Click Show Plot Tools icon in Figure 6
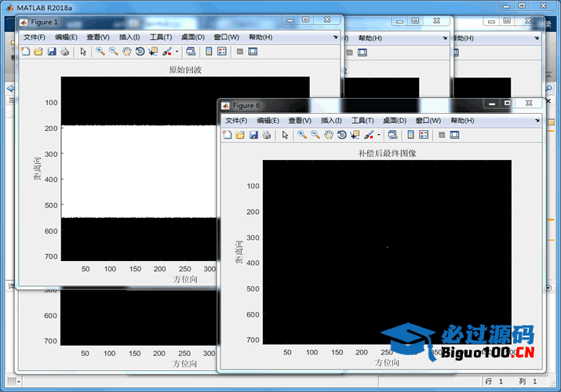This screenshot has width=561, height=392. (x=454, y=135)
